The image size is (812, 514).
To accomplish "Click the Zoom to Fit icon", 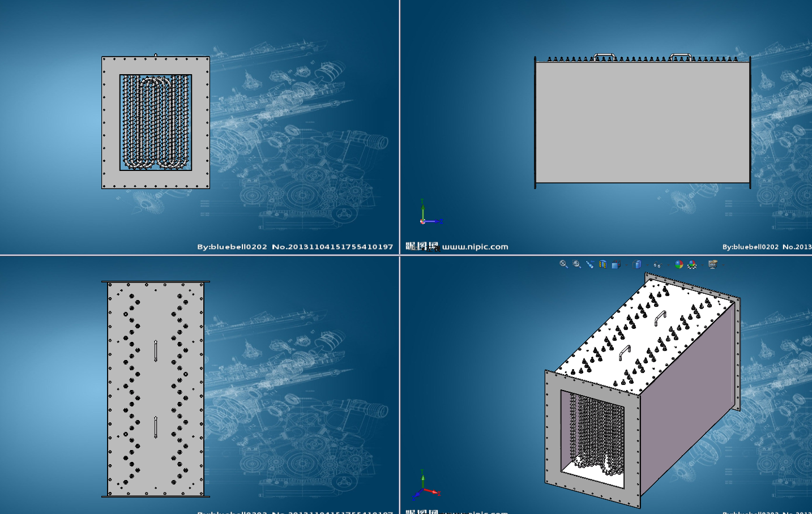I will 563,264.
